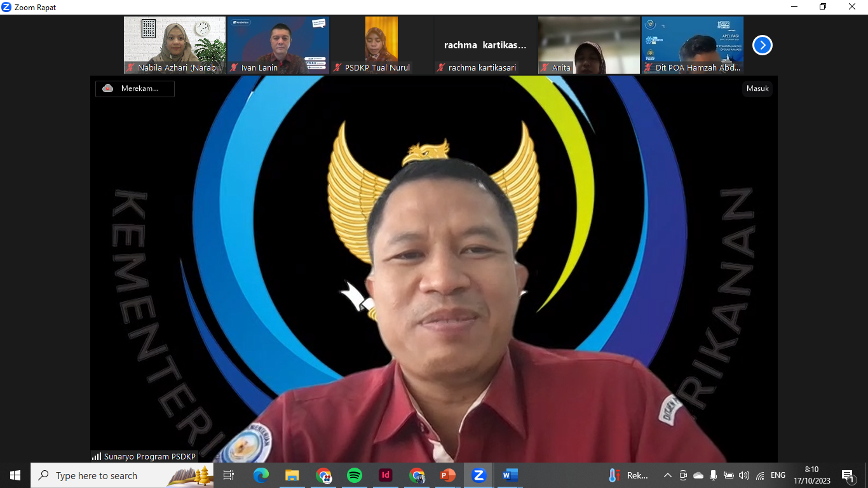Open Spotify from the taskbar
Image resolution: width=868 pixels, height=488 pixels.
pyautogui.click(x=355, y=475)
